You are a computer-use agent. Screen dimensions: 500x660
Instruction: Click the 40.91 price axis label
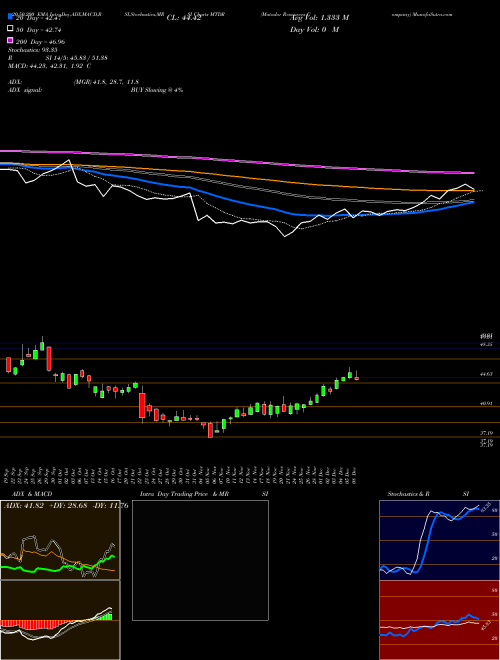[x=487, y=403]
